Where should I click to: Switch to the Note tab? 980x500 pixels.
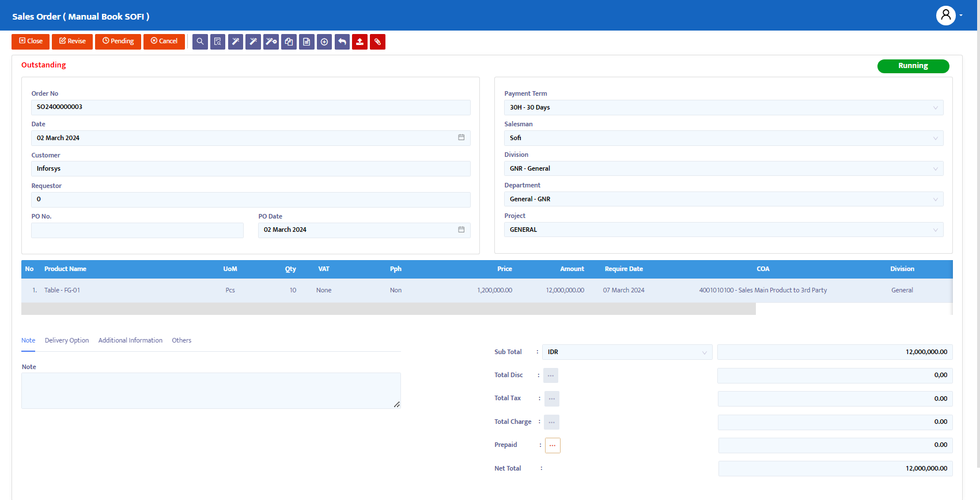click(28, 340)
